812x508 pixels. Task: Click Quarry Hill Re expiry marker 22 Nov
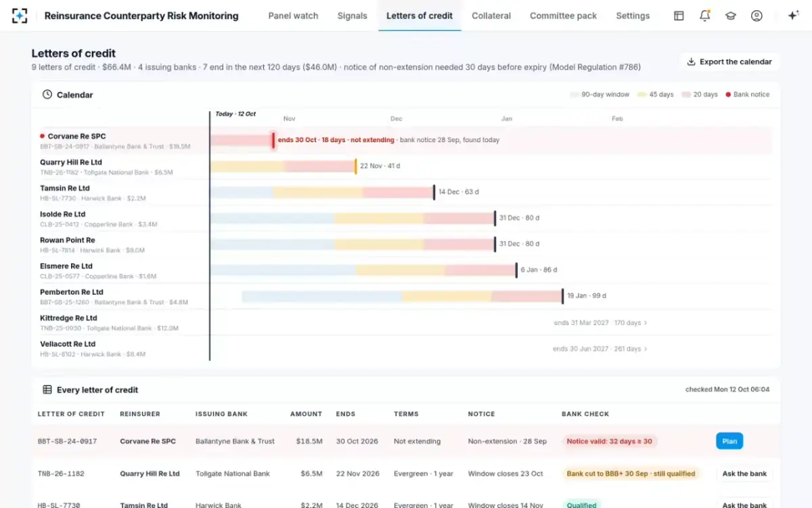[x=355, y=166]
